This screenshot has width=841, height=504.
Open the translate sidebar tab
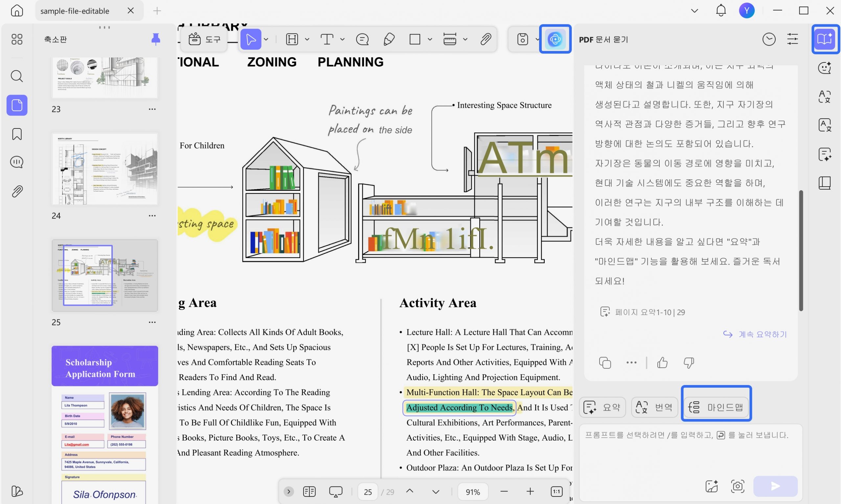coord(825,97)
